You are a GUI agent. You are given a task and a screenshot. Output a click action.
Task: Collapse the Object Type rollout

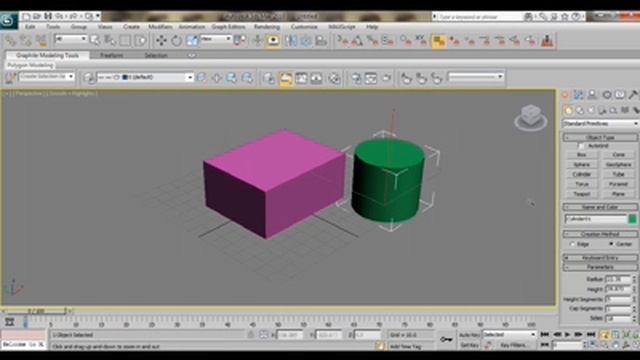point(600,138)
